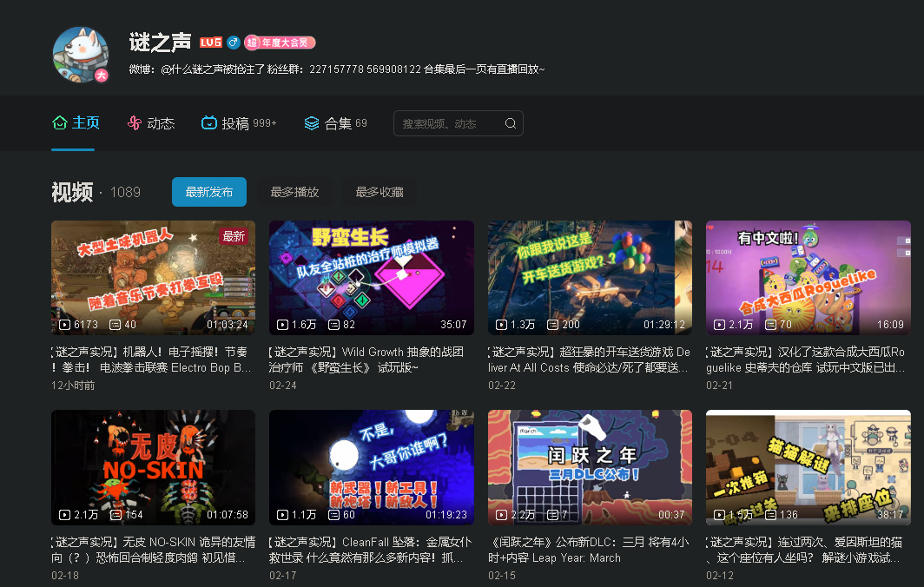This screenshot has height=587, width=924.
Task: Open the 大型土味机器人 video thumbnail
Action: [x=153, y=278]
